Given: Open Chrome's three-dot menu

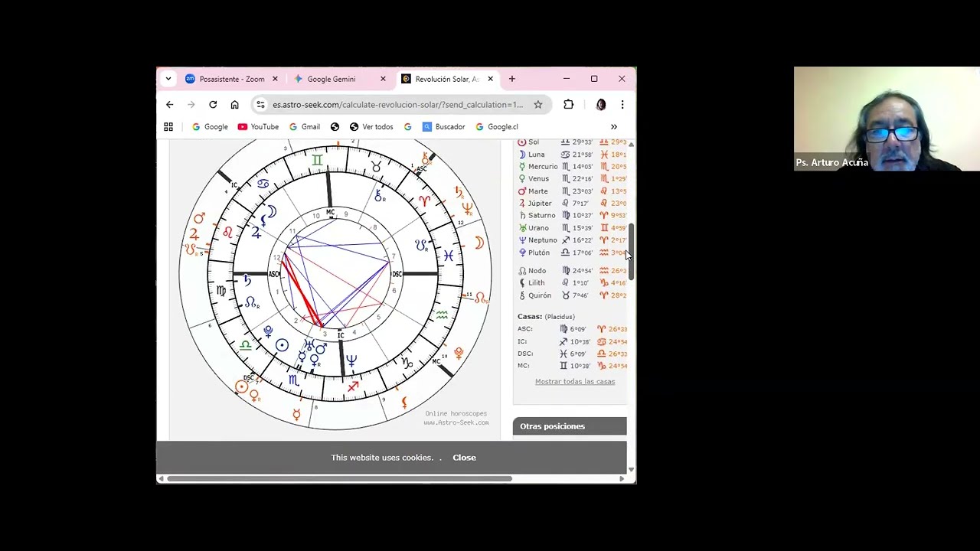Looking at the screenshot, I should (x=622, y=105).
